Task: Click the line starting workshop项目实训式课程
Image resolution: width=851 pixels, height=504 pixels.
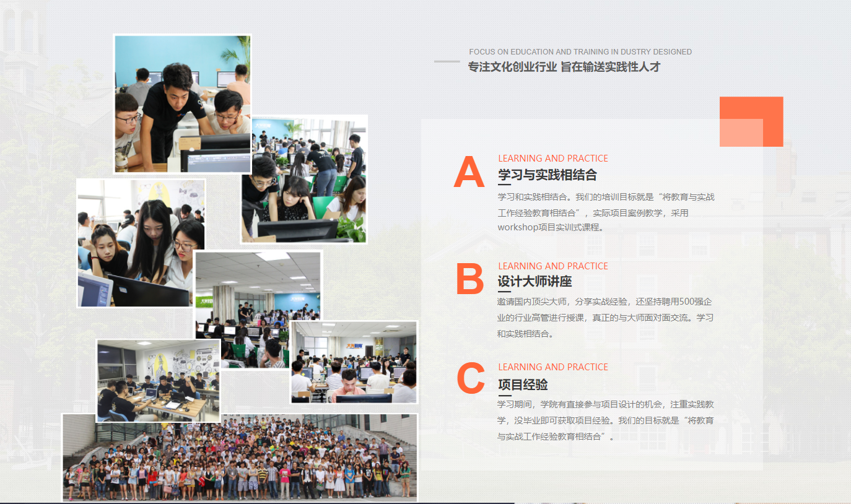Action: point(550,227)
